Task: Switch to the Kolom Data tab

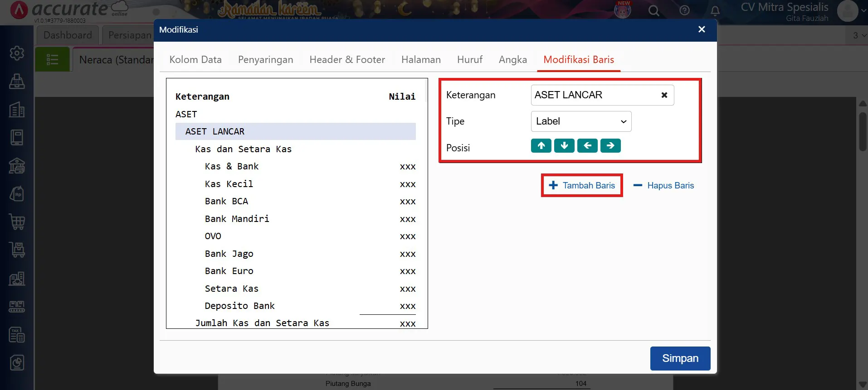Action: pyautogui.click(x=195, y=60)
